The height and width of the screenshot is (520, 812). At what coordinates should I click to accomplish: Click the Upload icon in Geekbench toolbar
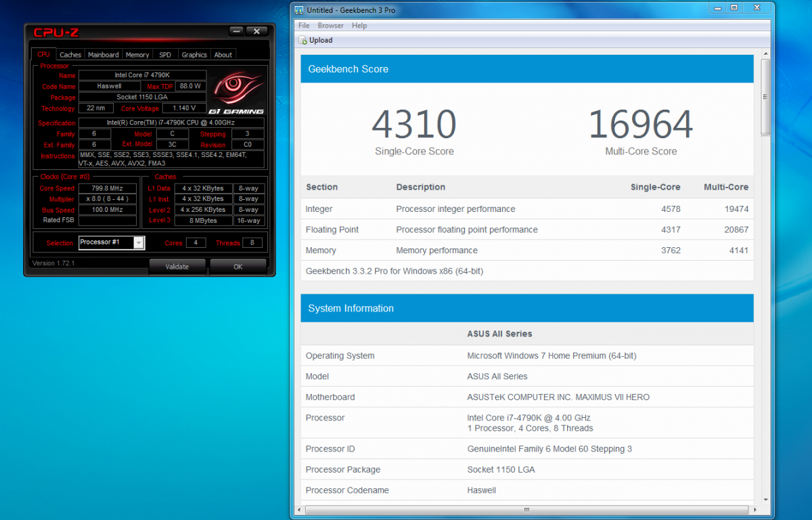click(304, 40)
